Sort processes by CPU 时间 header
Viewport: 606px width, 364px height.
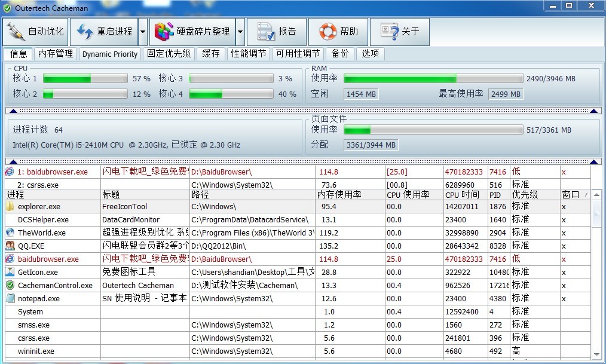pyautogui.click(x=466, y=195)
